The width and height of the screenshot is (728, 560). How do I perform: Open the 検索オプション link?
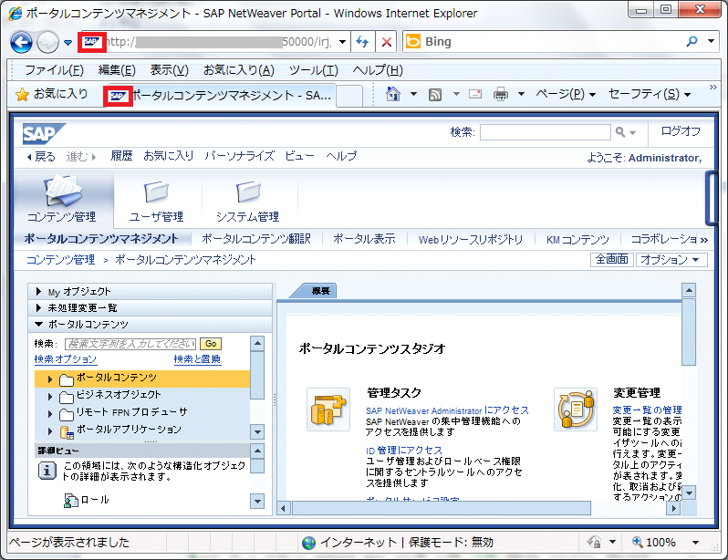pyautogui.click(x=66, y=359)
